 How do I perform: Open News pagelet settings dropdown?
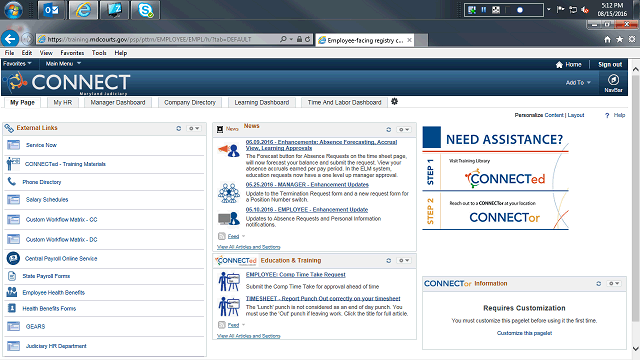point(404,129)
